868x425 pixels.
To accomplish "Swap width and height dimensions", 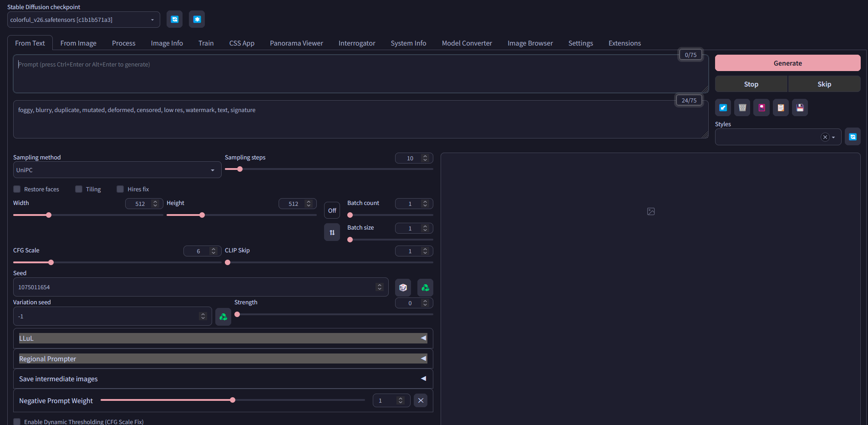I will pyautogui.click(x=332, y=232).
